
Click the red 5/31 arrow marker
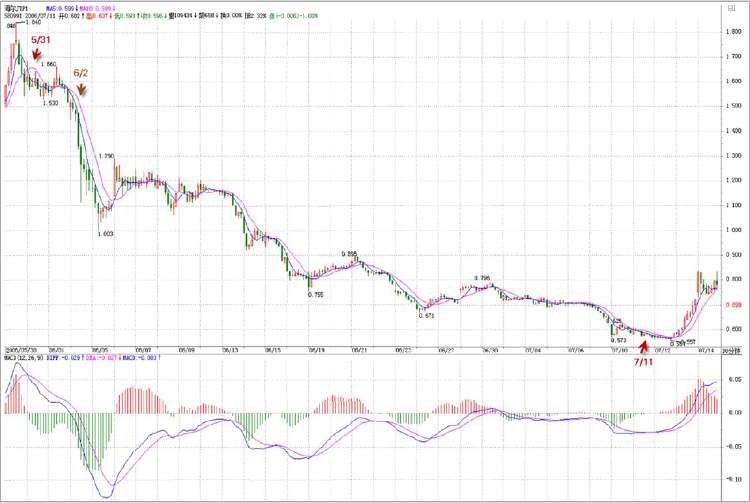(36, 56)
